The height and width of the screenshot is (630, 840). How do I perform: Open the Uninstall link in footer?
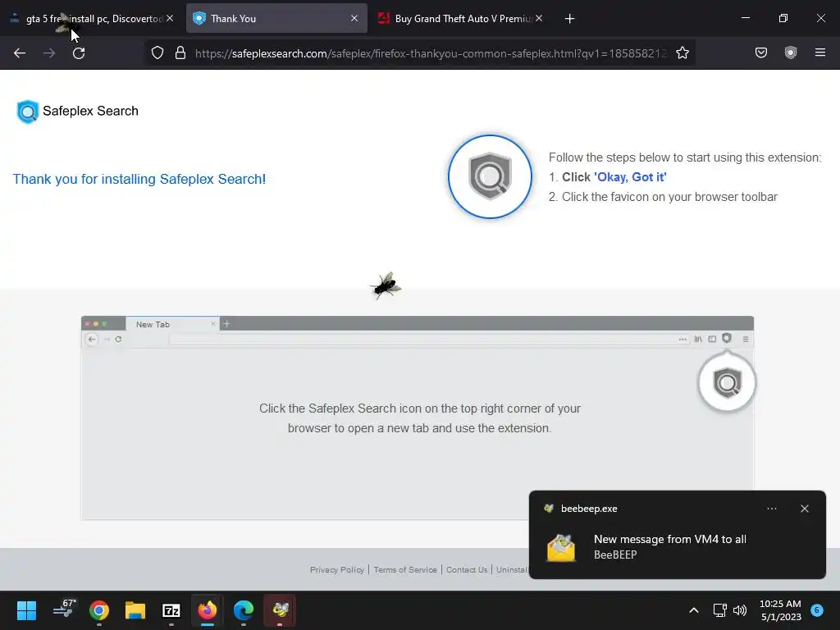click(512, 569)
